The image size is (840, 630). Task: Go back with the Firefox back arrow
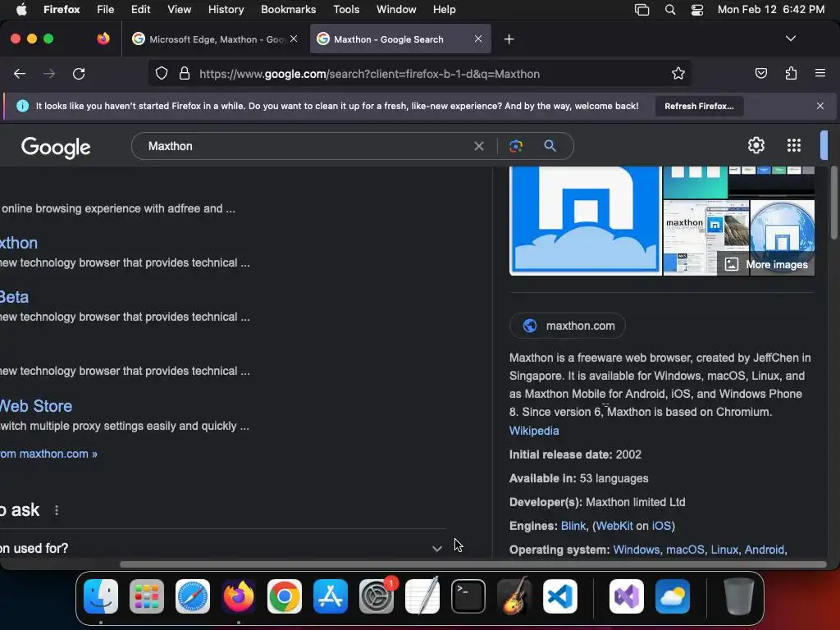coord(20,74)
